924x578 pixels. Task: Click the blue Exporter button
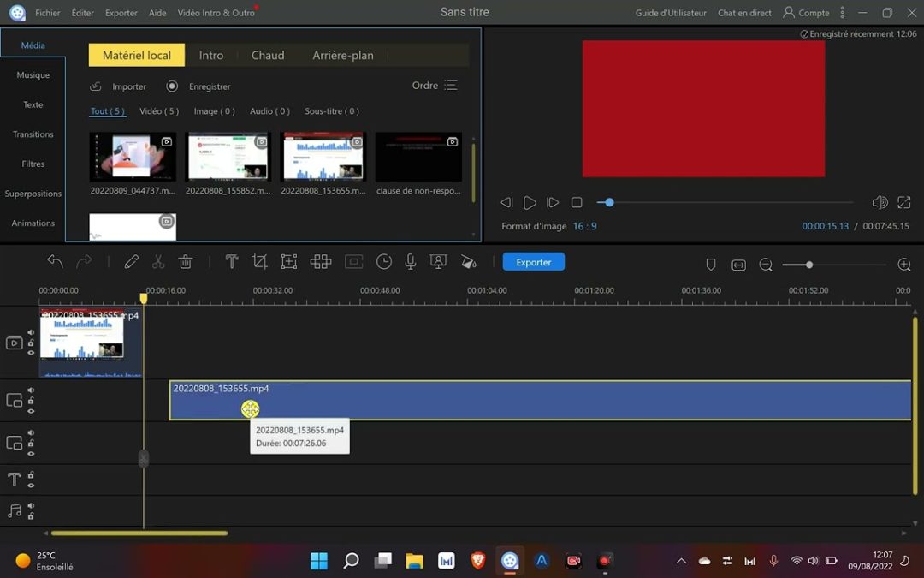click(533, 262)
